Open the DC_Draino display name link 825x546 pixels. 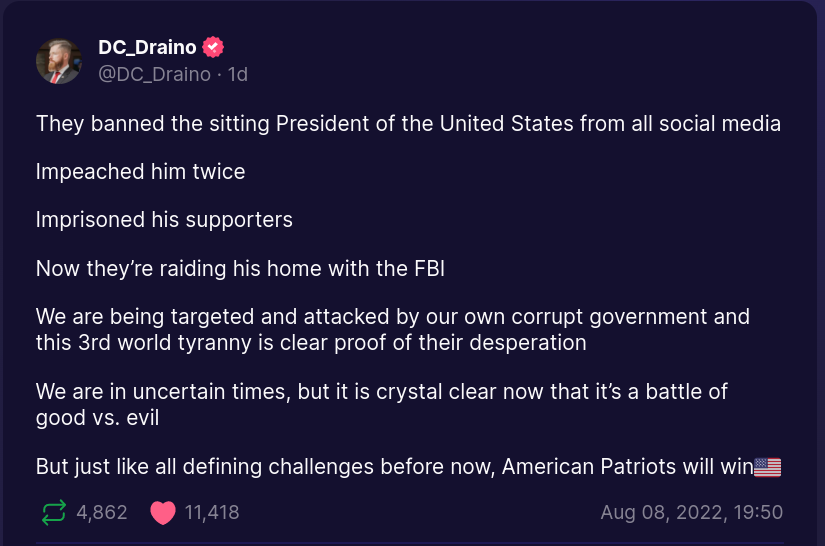click(148, 47)
